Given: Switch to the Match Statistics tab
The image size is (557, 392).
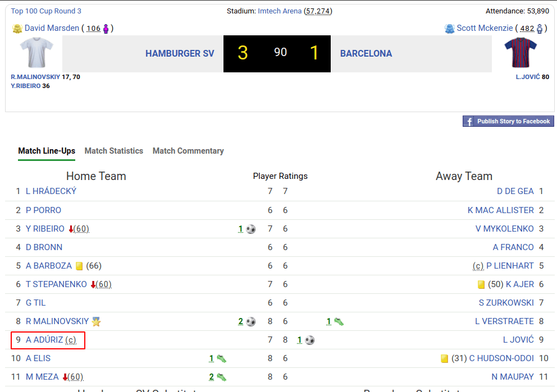Looking at the screenshot, I should (x=114, y=151).
